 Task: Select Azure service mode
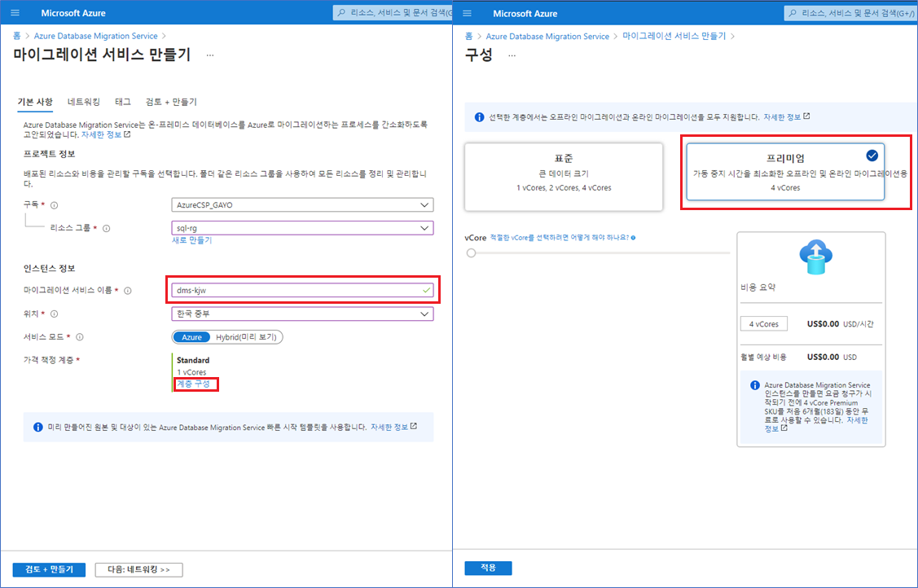pyautogui.click(x=191, y=337)
